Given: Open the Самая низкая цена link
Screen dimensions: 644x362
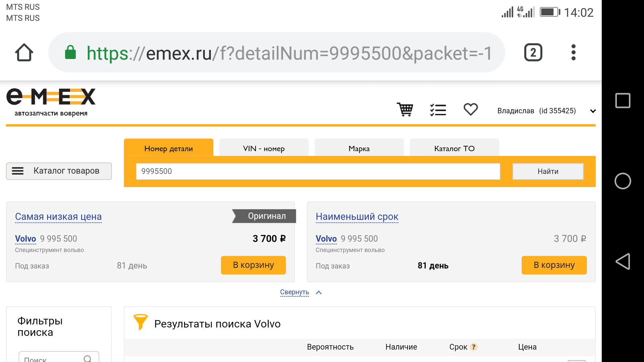Looking at the screenshot, I should click(x=58, y=217).
